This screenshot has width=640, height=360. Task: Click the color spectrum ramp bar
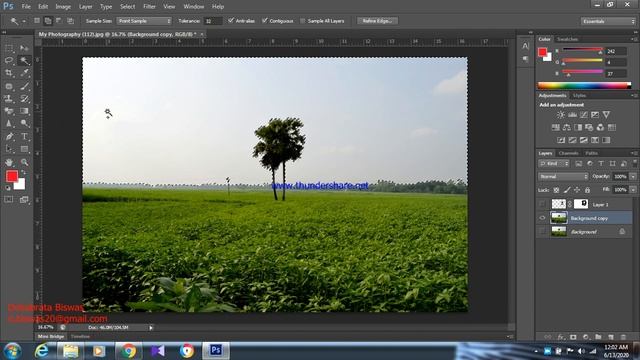tap(584, 85)
